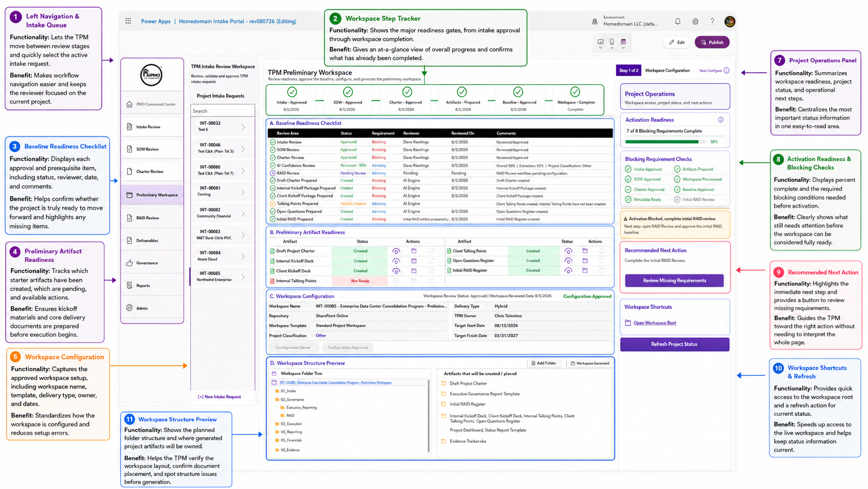Go to PMO Command Center in sidebar
The width and height of the screenshot is (868, 489).
pyautogui.click(x=152, y=104)
